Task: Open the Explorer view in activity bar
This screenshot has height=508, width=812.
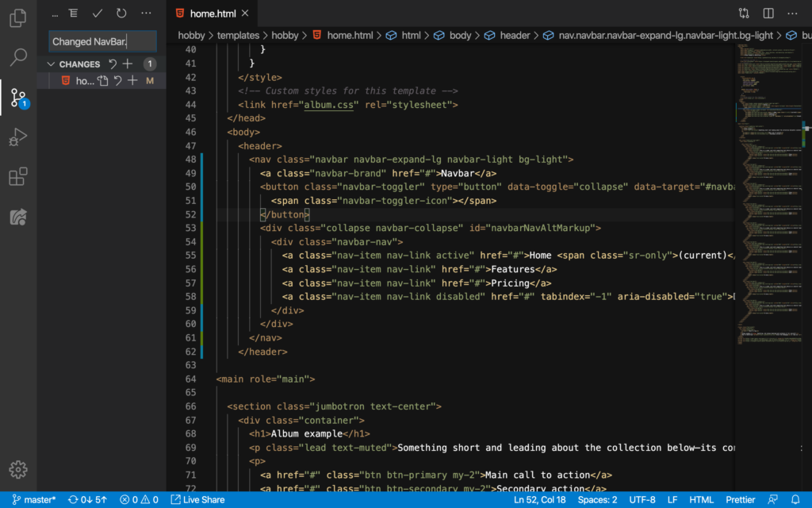Action: [x=18, y=18]
